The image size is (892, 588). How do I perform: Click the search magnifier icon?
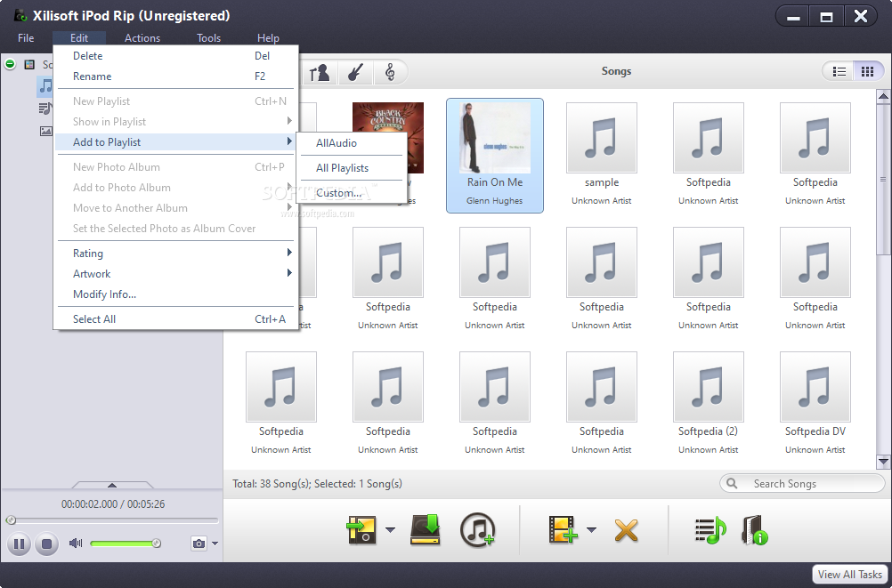(x=732, y=483)
